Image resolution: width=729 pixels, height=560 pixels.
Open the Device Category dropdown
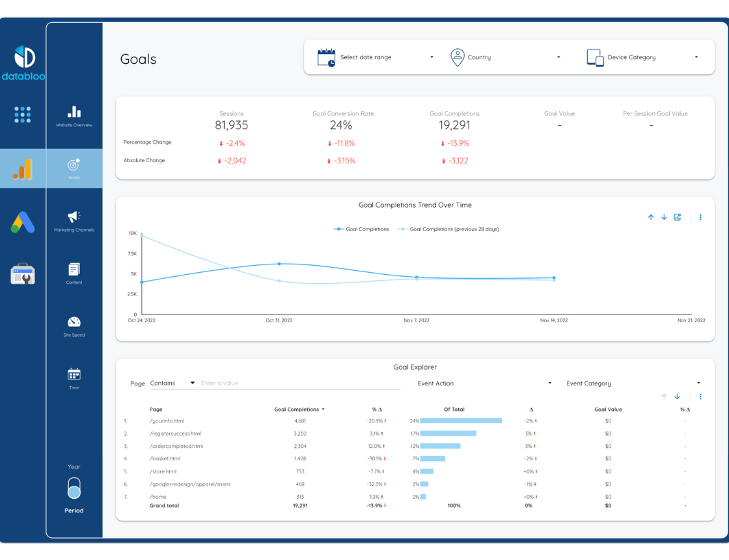(642, 57)
